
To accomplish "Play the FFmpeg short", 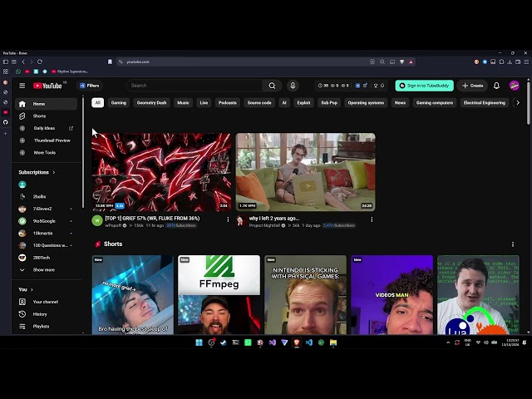I will coord(219,294).
